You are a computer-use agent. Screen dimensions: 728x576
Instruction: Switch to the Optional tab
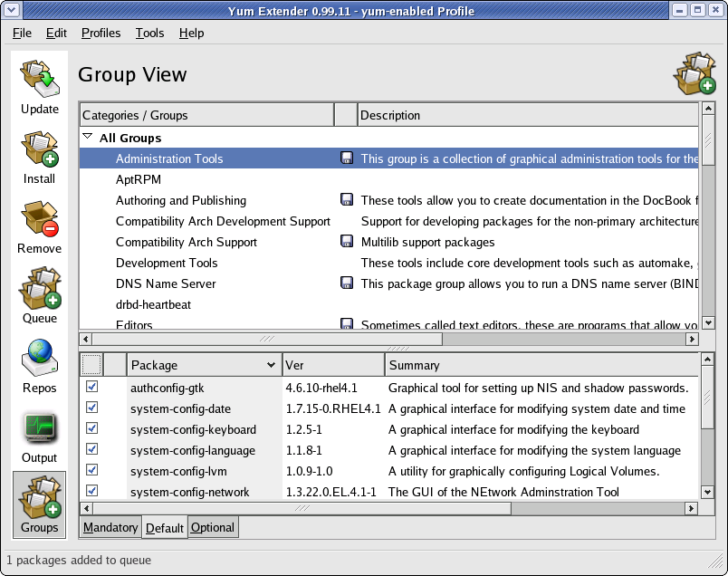(213, 527)
